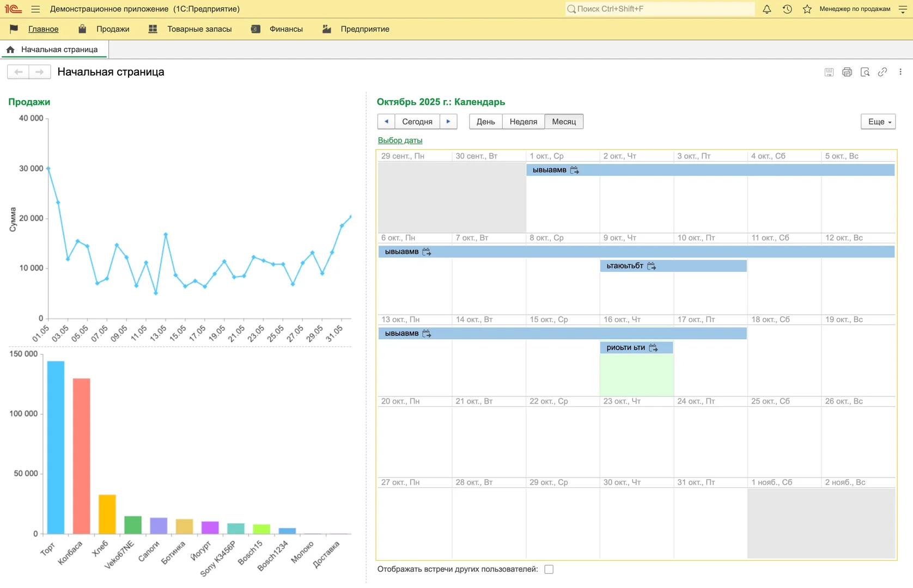Click the notifications bell icon

(766, 9)
